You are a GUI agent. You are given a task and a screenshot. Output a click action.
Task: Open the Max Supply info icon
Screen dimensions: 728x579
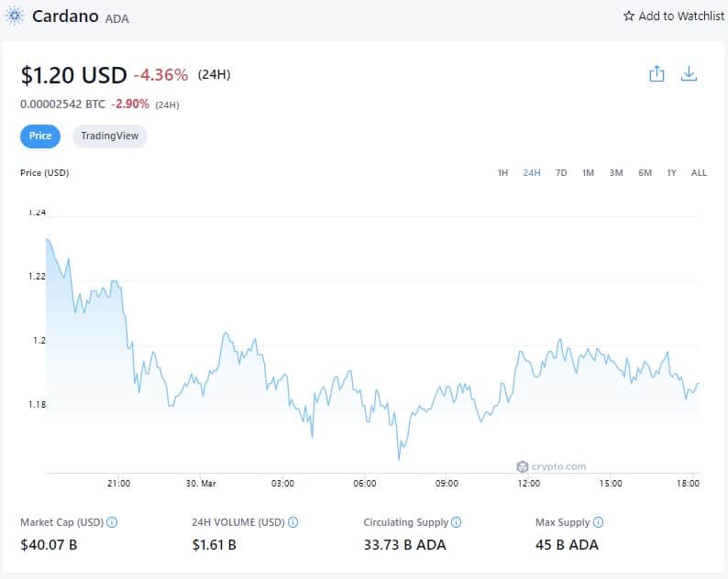coord(599,522)
